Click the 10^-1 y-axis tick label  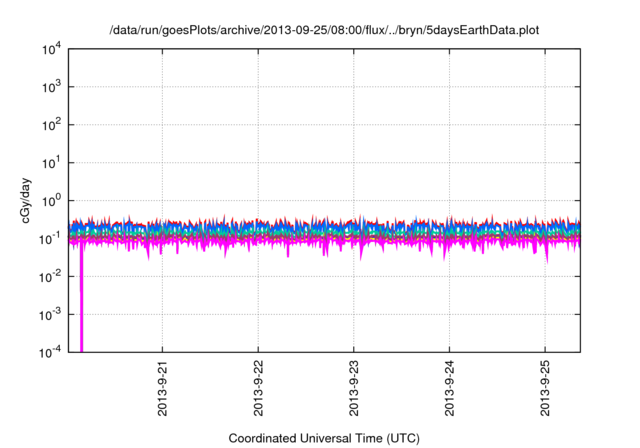click(x=51, y=239)
